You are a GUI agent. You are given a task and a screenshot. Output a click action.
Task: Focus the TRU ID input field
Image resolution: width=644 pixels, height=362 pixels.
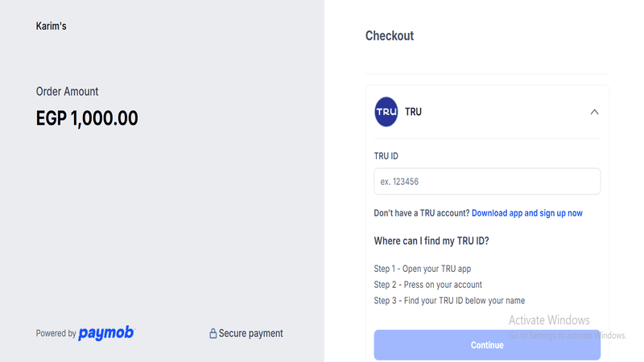tap(487, 182)
